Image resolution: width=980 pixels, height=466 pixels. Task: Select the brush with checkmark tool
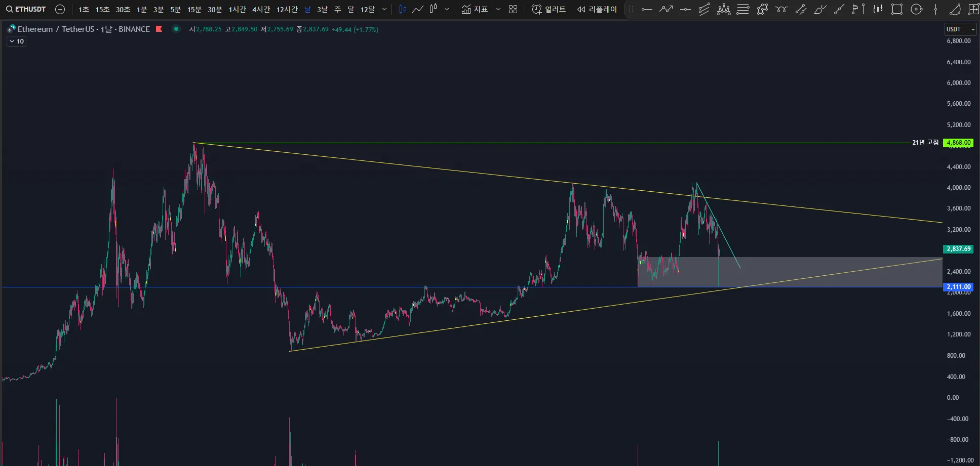(820, 9)
